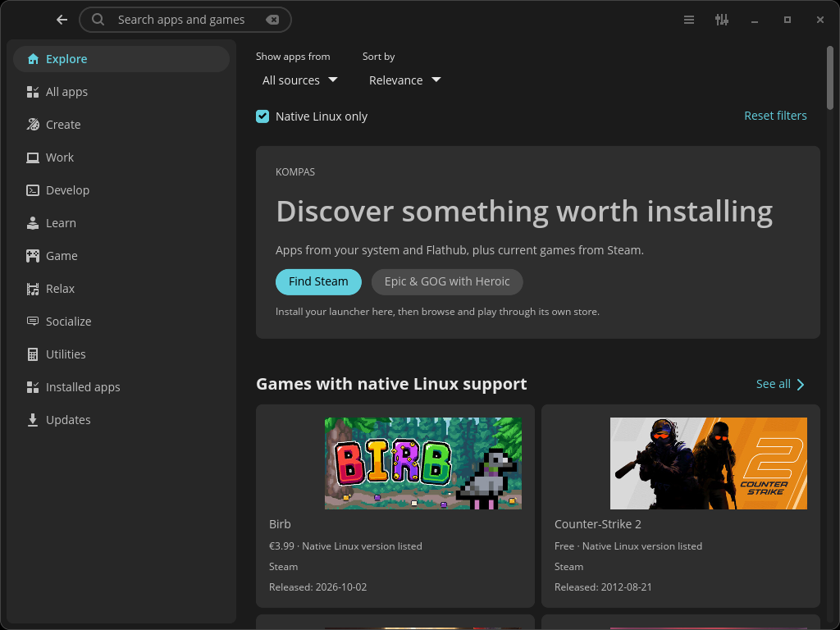
Task: Click the Relax film-music icon
Action: tap(33, 289)
